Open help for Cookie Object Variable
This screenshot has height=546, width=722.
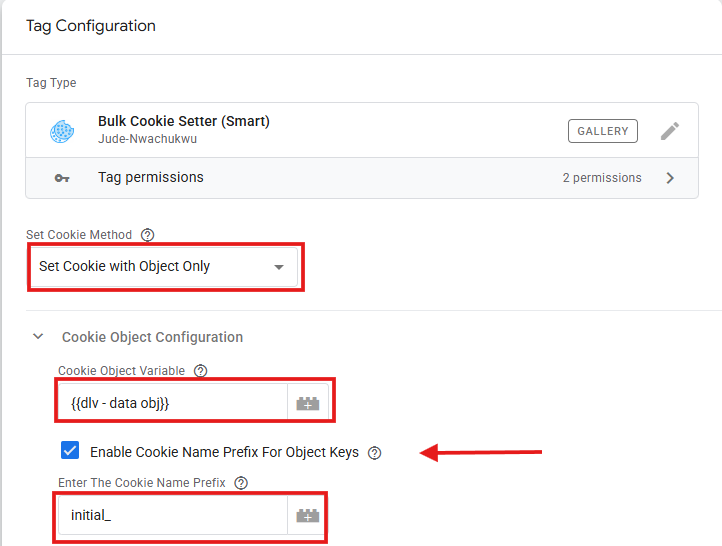pyautogui.click(x=200, y=371)
